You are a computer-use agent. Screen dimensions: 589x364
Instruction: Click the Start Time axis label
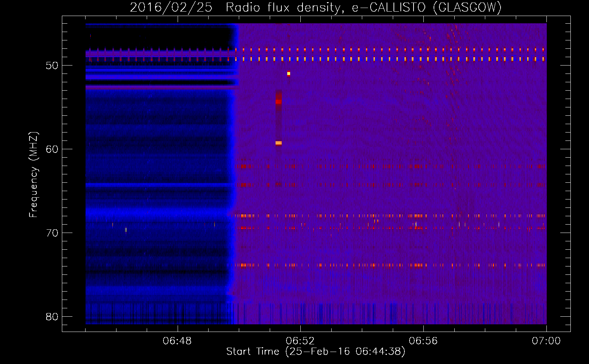pyautogui.click(x=316, y=352)
